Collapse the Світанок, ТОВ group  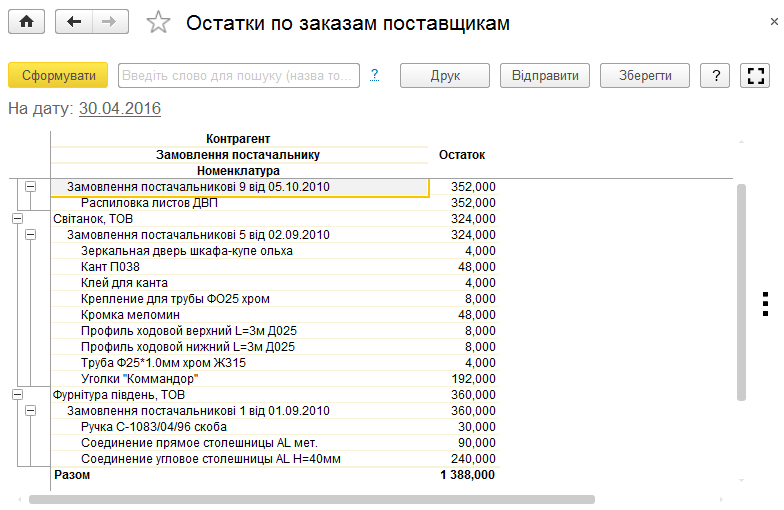click(x=18, y=218)
